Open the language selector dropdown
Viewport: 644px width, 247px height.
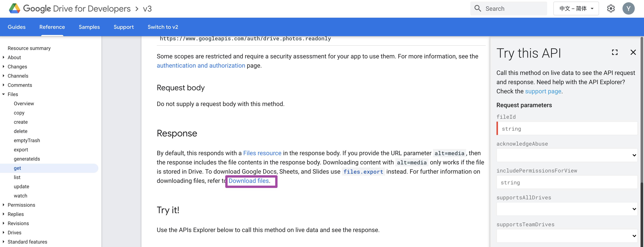576,8
